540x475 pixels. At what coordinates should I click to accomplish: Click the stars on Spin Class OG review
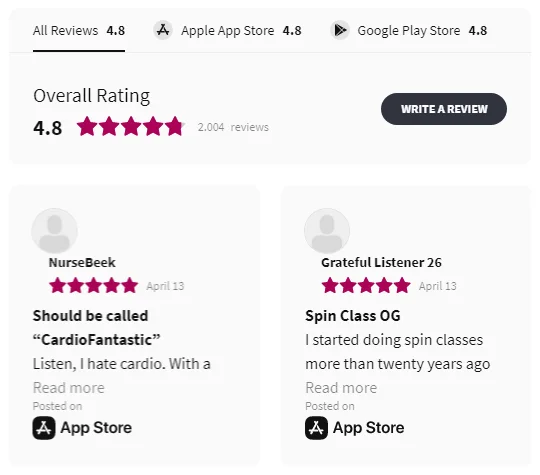pos(366,286)
